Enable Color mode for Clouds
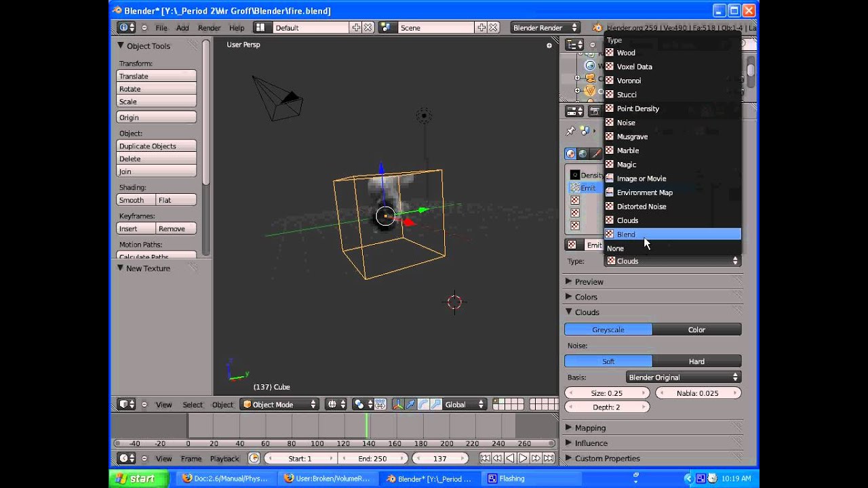868x488 pixels. (x=696, y=329)
